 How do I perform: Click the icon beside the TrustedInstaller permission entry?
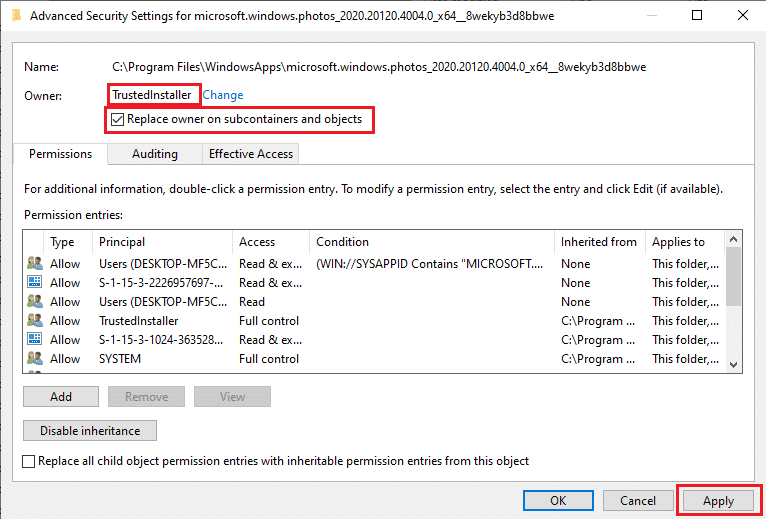point(35,321)
